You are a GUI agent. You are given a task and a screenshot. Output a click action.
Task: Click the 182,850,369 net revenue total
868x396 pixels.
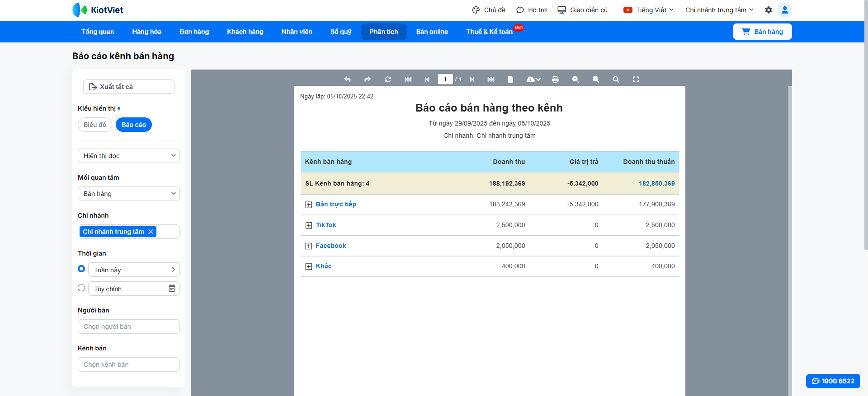pos(657,183)
